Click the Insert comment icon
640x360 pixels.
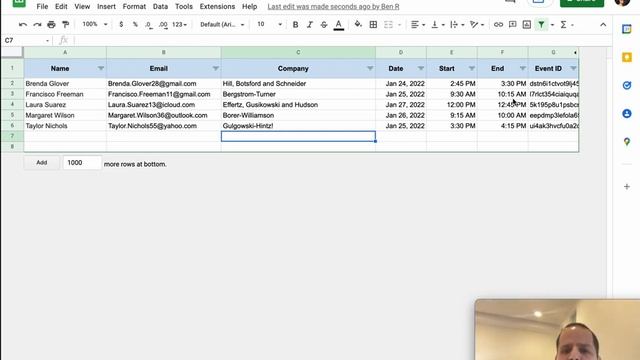(512, 24)
